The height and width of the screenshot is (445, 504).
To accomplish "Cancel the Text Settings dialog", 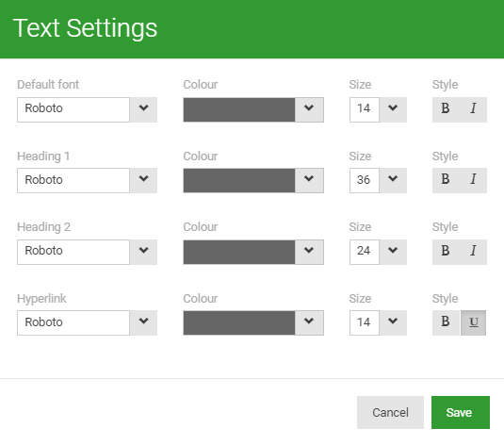I will (x=390, y=412).
